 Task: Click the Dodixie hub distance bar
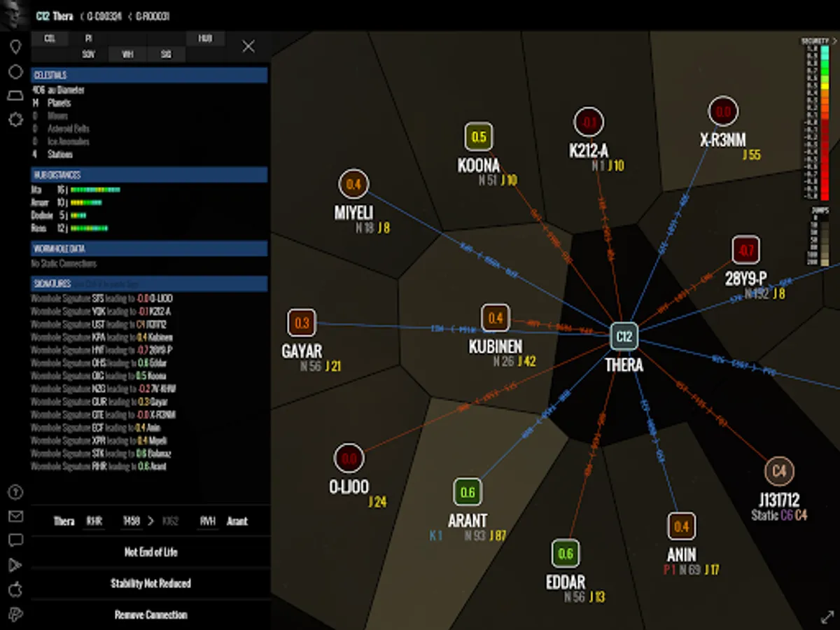click(x=78, y=215)
